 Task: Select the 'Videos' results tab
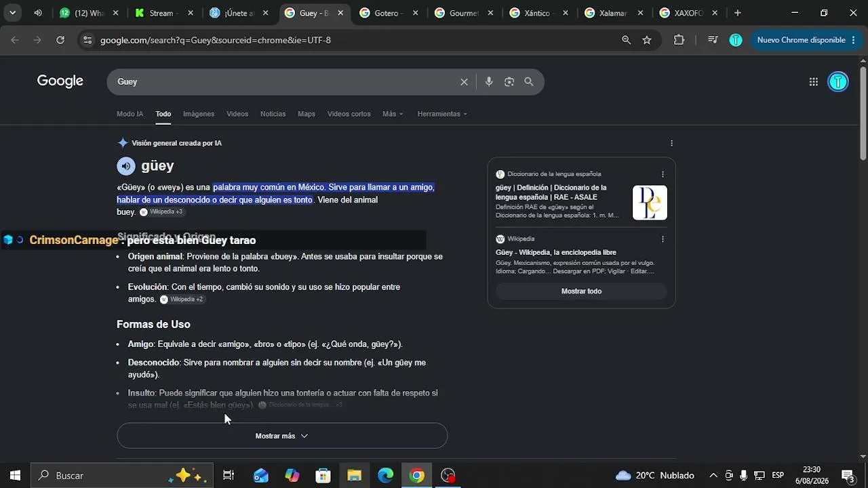[237, 114]
